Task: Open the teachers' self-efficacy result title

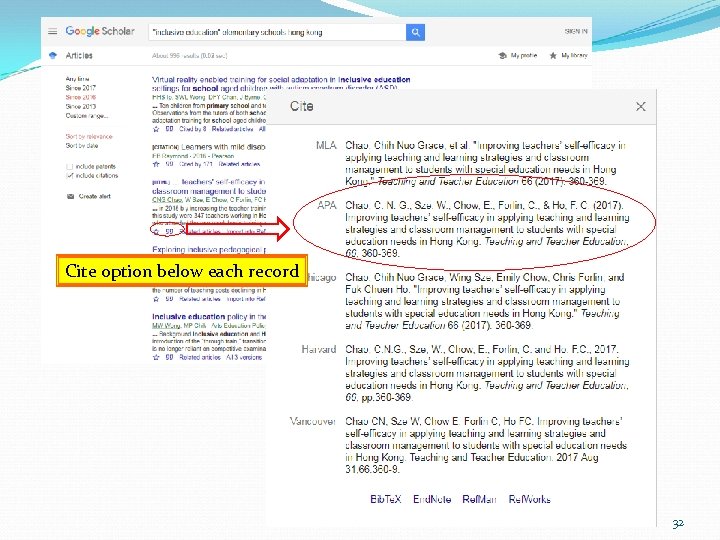Action: tap(209, 186)
